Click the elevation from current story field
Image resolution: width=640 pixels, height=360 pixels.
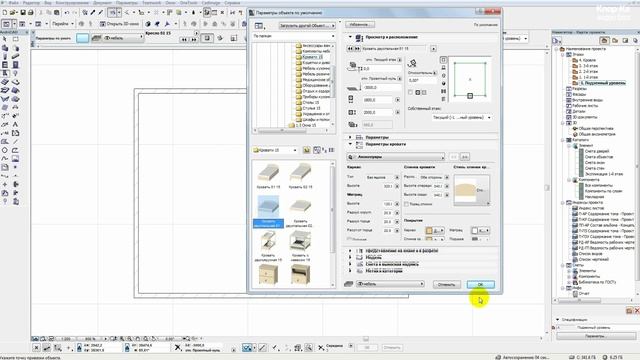(381, 69)
